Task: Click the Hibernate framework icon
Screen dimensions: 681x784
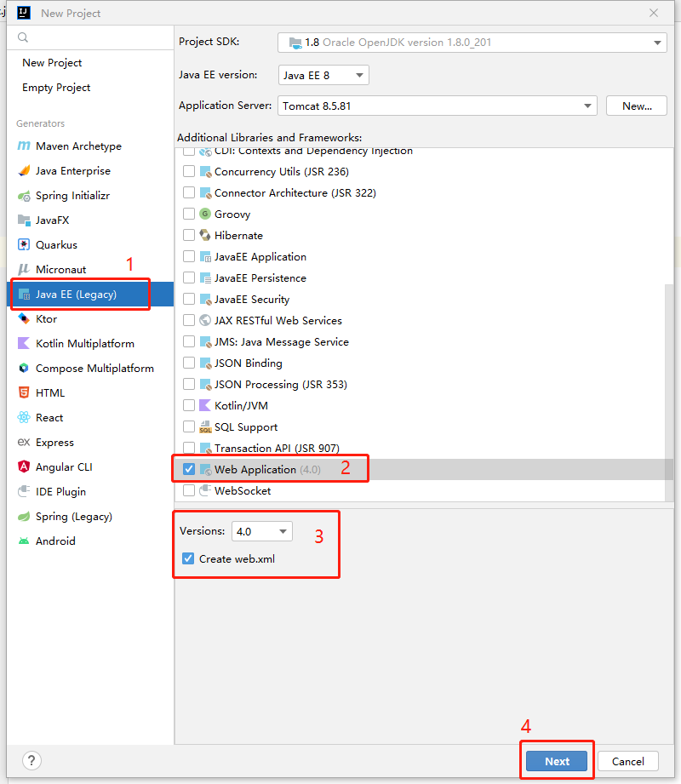Action: coord(205,235)
